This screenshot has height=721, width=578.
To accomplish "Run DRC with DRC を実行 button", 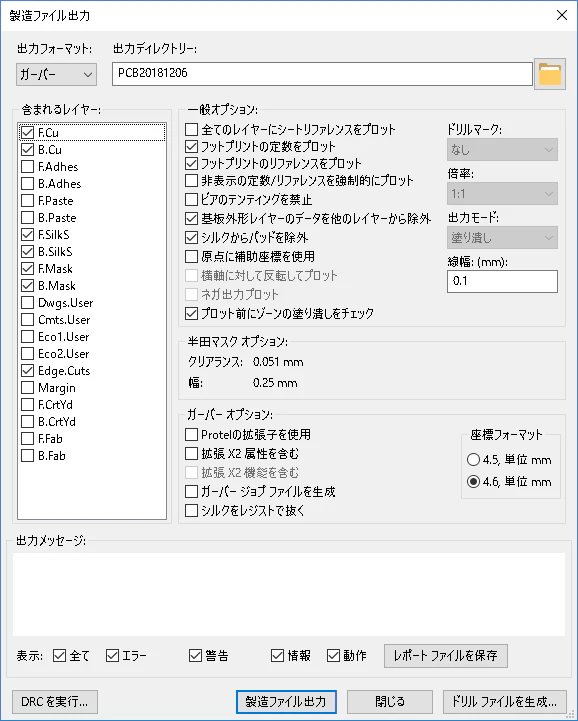I will click(x=55, y=702).
